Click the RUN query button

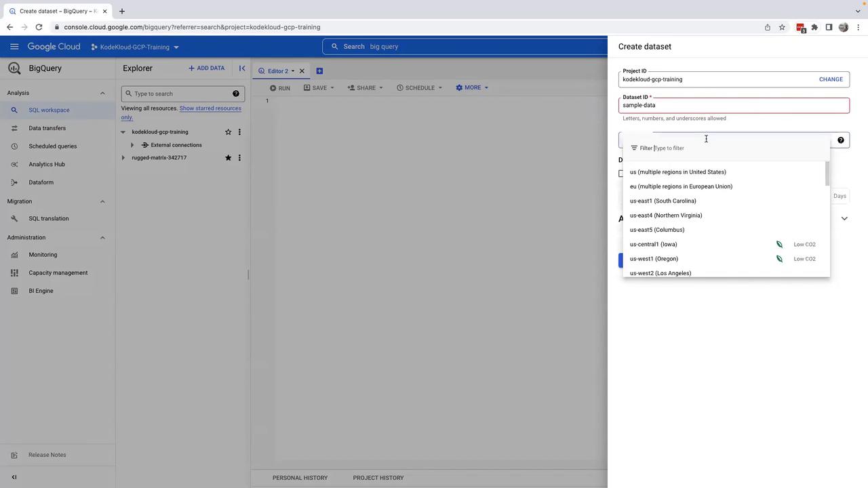279,87
